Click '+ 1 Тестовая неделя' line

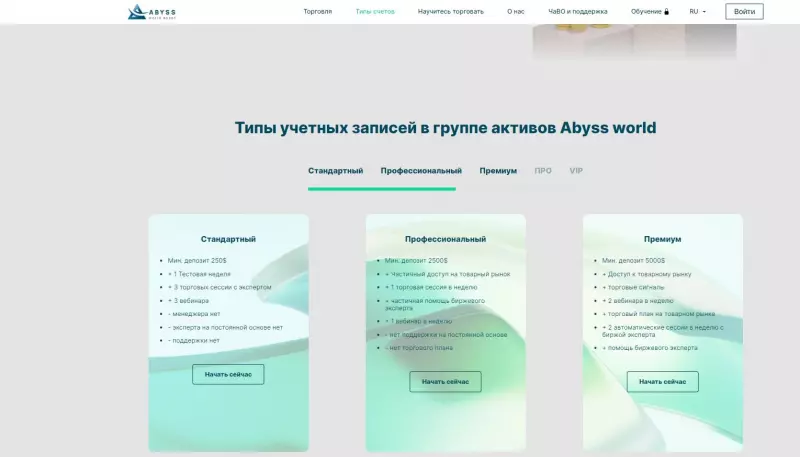pos(199,274)
